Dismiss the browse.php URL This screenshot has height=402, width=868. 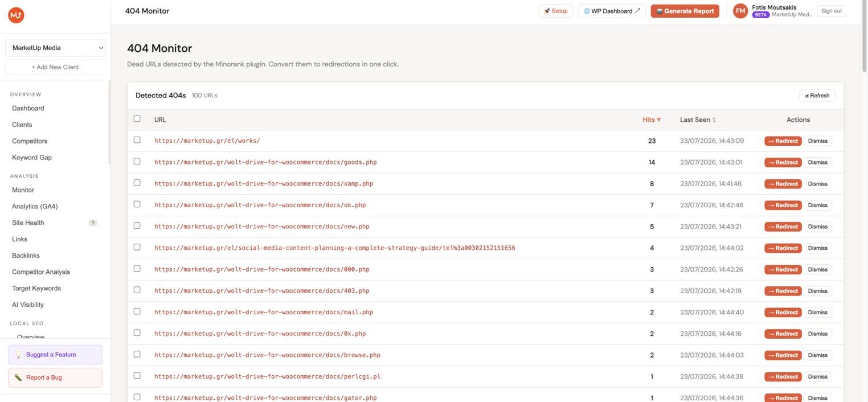(x=817, y=355)
